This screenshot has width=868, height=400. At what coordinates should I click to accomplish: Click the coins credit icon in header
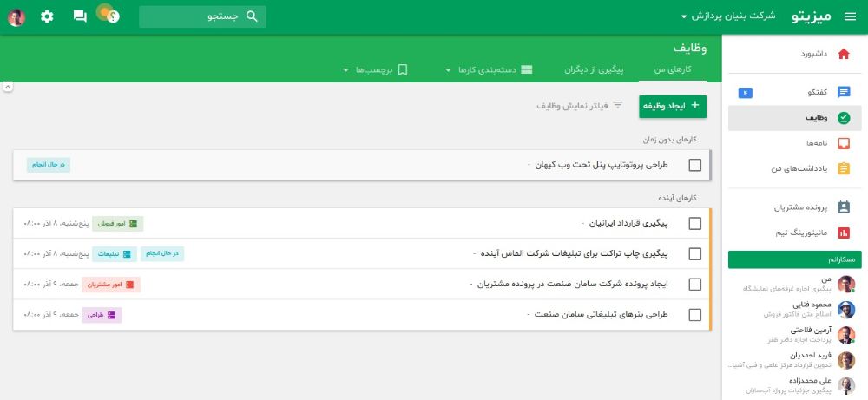(x=108, y=14)
